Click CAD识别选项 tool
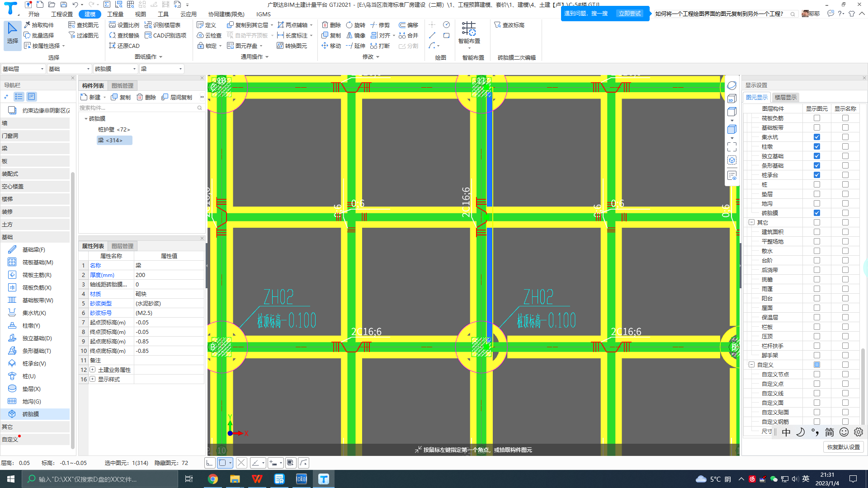Viewport: 868px width, 488px height. tap(165, 35)
